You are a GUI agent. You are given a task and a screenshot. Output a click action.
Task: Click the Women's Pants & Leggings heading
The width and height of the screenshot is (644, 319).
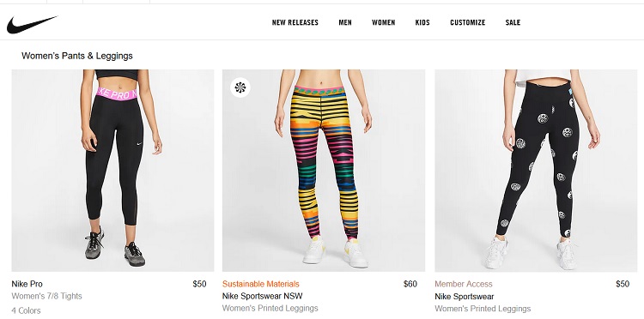(77, 56)
